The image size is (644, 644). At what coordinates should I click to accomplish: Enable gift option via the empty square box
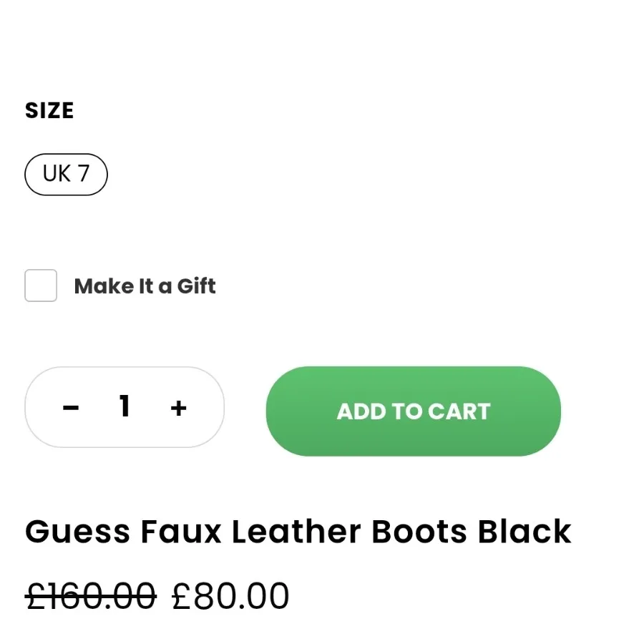pyautogui.click(x=41, y=286)
